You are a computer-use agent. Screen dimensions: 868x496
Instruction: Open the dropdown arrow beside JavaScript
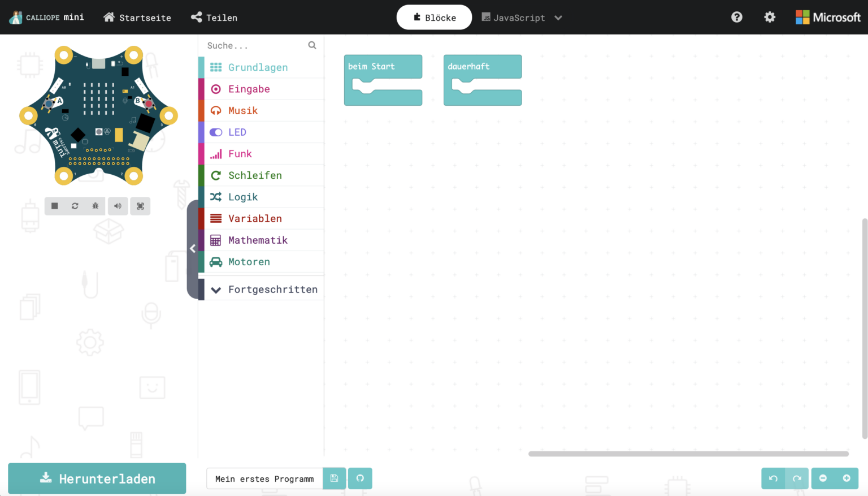point(558,18)
